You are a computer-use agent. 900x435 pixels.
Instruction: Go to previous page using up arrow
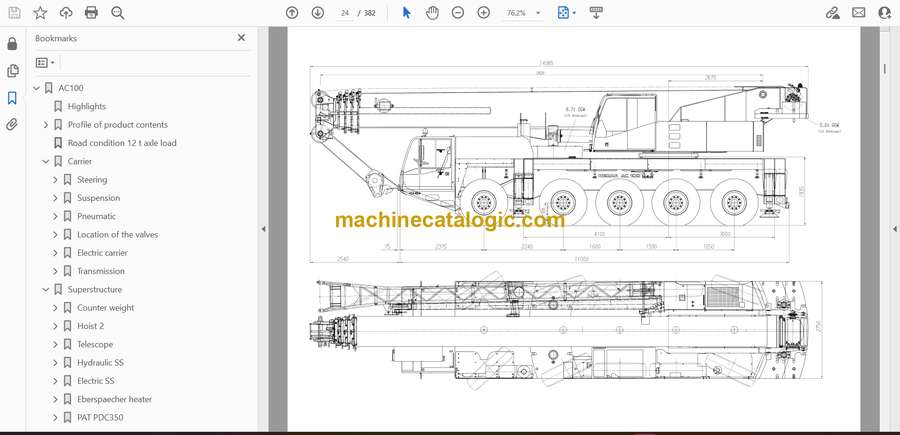pos(292,13)
